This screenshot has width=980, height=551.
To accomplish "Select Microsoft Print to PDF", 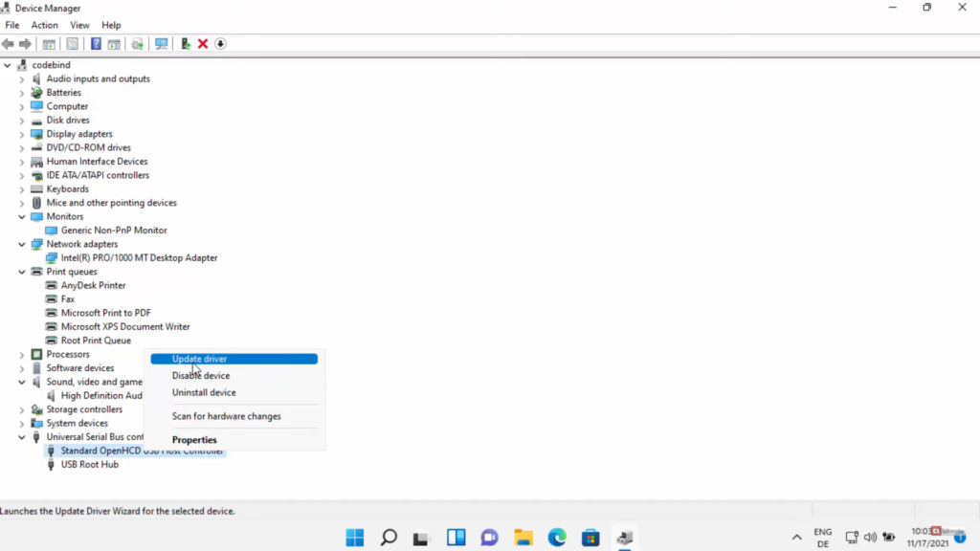I will [x=105, y=313].
